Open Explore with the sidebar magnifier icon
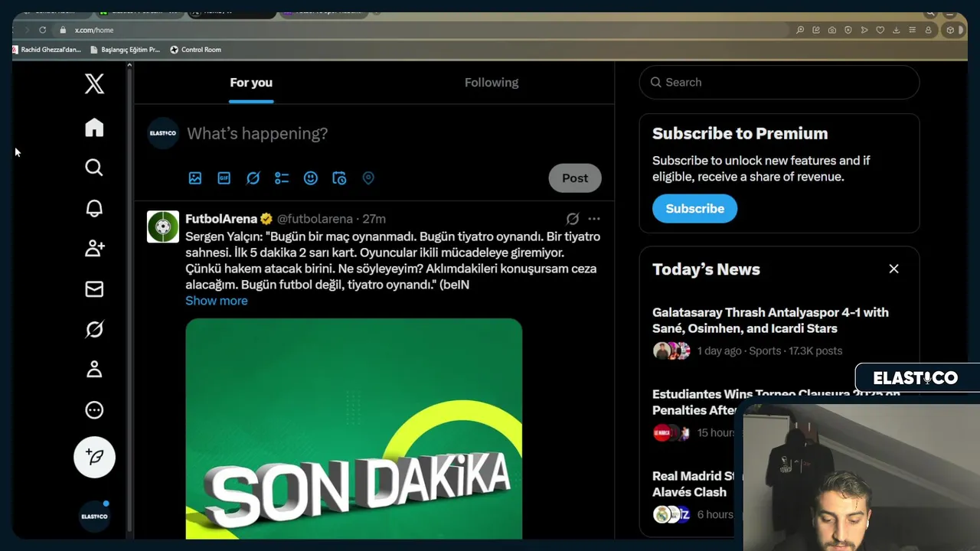 click(x=94, y=168)
